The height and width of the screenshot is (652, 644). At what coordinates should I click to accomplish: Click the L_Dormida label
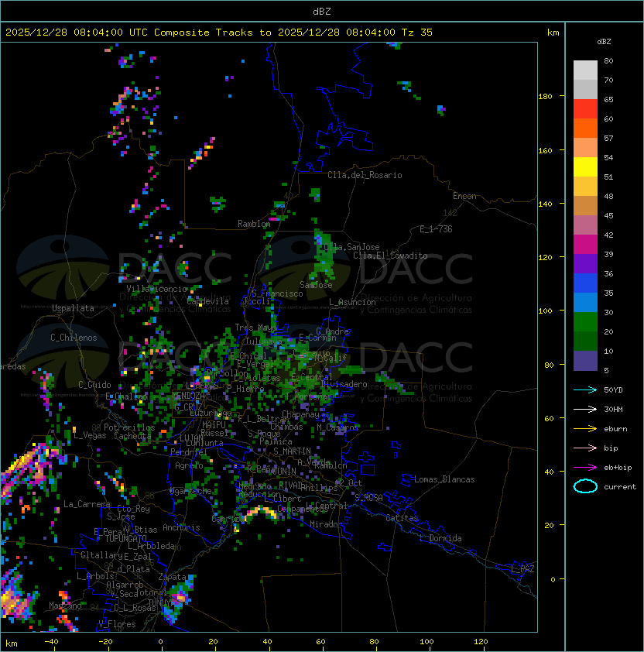[440, 538]
